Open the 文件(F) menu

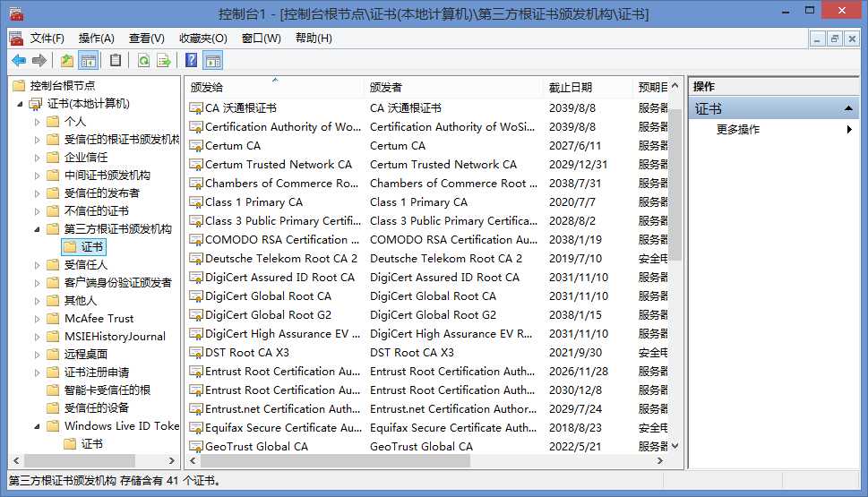coord(47,39)
